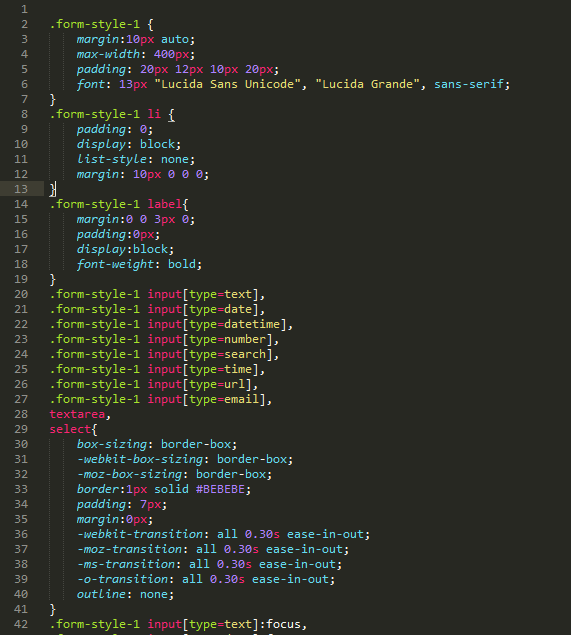Click '-webkit-box-sizing' property name
The width and height of the screenshot is (571, 635).
tap(140, 460)
